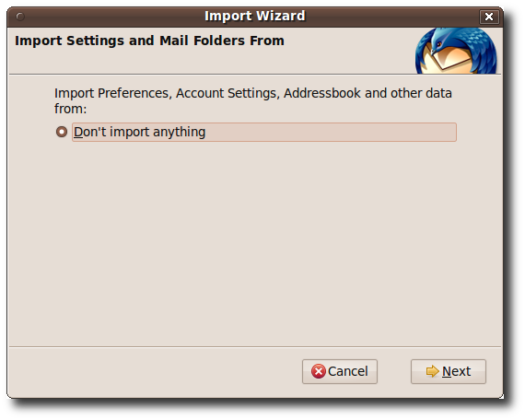The height and width of the screenshot is (420, 525).
Task: Click the separator line above the buttons
Action: point(255,346)
